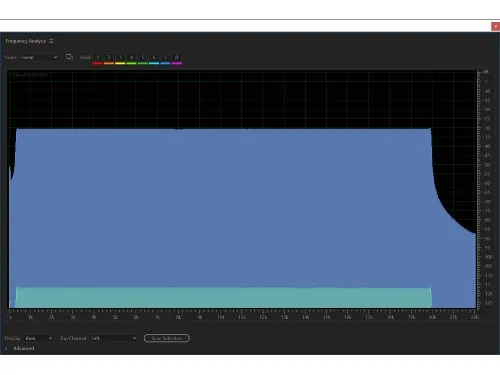The image size is (500, 375).
Task: Toggle hold button 1 (red)
Action: pos(98,58)
